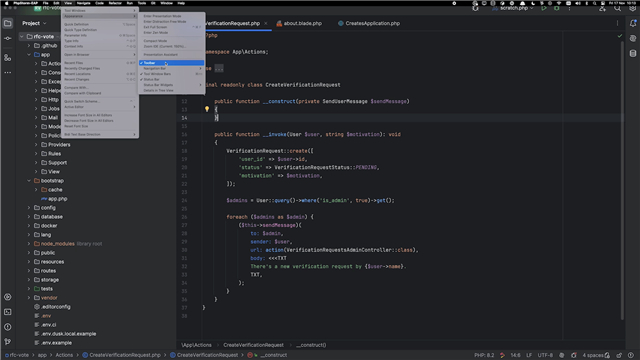Screen dimensions: 640x360
Task: Choose Enter Distraction Free Mode
Action: click(x=171, y=21)
